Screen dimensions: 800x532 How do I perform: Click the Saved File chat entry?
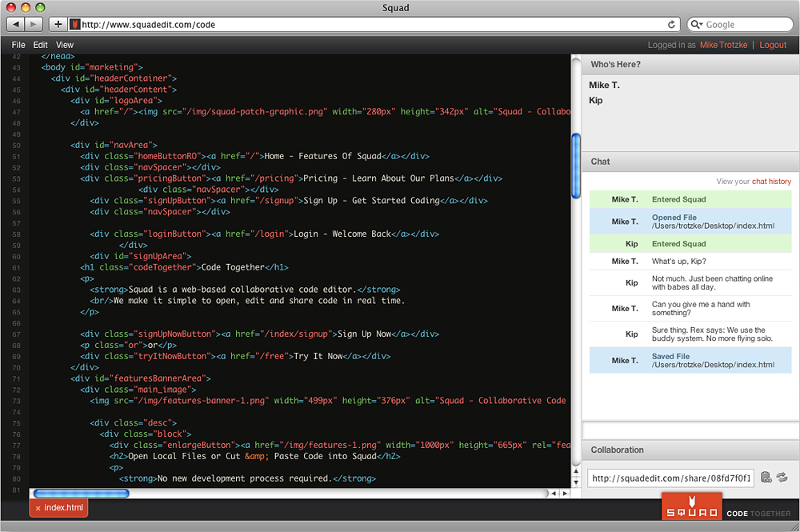pyautogui.click(x=690, y=360)
